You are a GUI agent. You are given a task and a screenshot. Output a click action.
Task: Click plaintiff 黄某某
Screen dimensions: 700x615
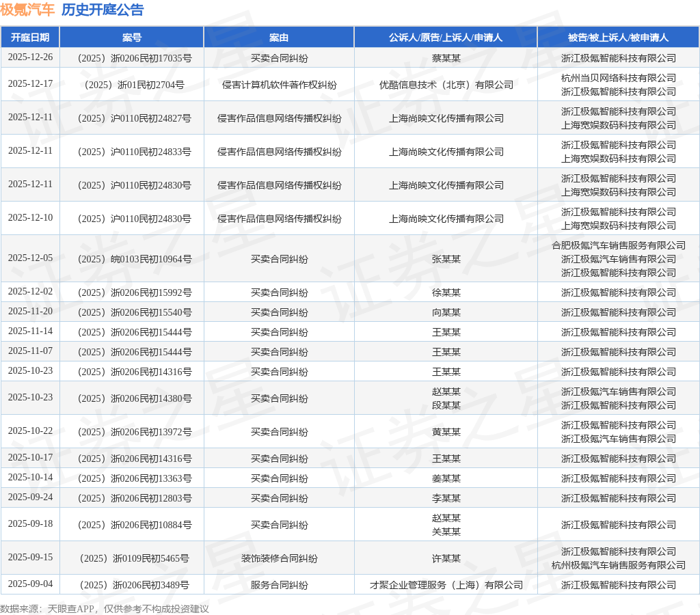tap(446, 432)
